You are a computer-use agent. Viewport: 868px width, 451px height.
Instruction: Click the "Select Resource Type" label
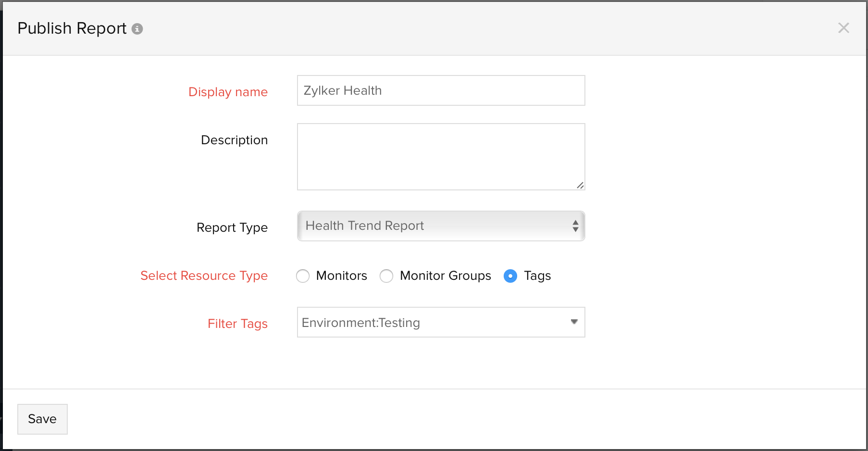point(204,276)
